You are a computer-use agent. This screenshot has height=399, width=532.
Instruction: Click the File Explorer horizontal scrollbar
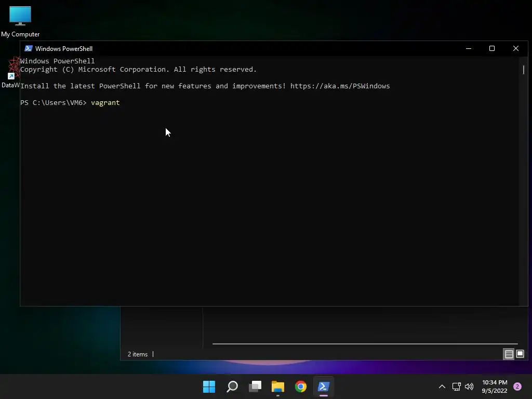click(x=365, y=344)
